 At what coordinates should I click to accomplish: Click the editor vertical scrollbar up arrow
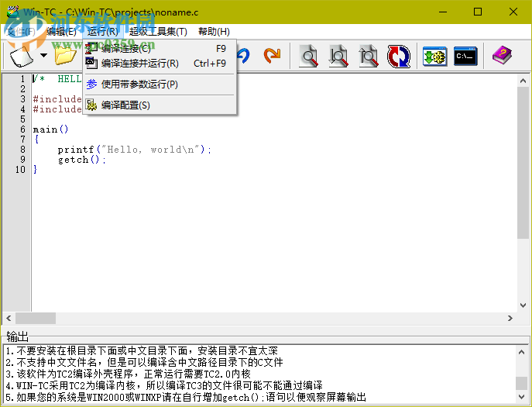click(x=523, y=81)
